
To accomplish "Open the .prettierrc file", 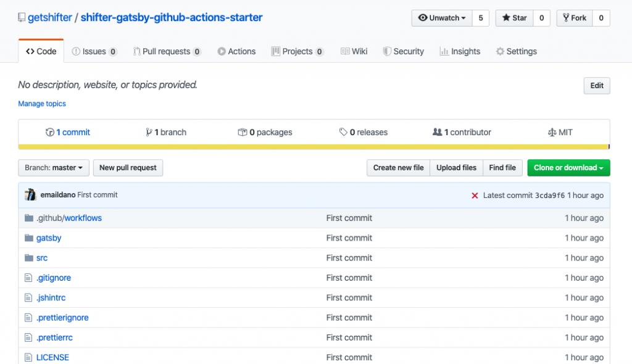I will 54,337.
